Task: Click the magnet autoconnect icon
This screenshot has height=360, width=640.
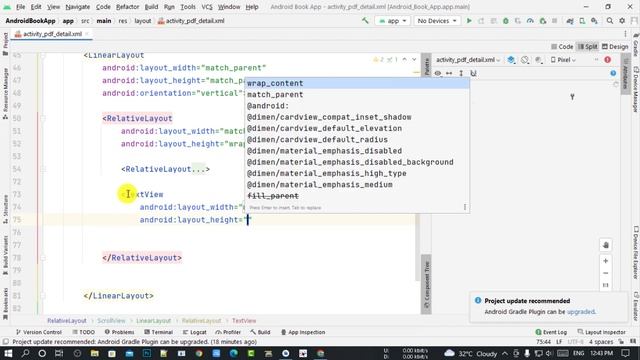Action: (x=473, y=73)
